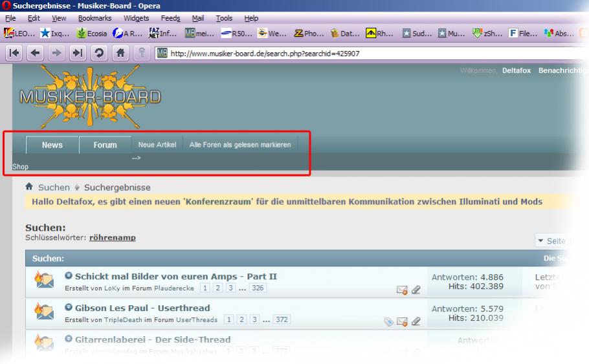Click the LoKy author link
Viewport: 589px width, 364px height.
tap(112, 288)
